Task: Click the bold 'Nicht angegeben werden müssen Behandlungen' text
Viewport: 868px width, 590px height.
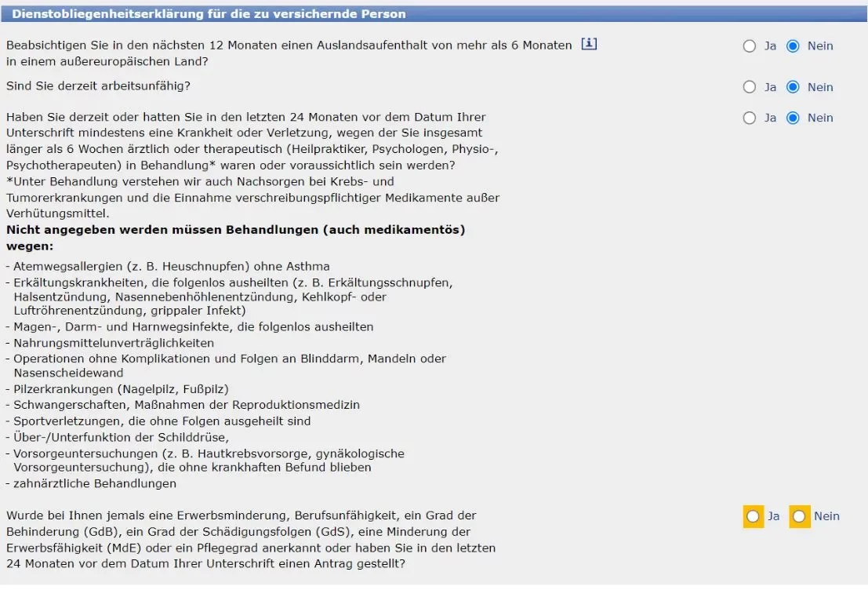Action: click(x=235, y=230)
